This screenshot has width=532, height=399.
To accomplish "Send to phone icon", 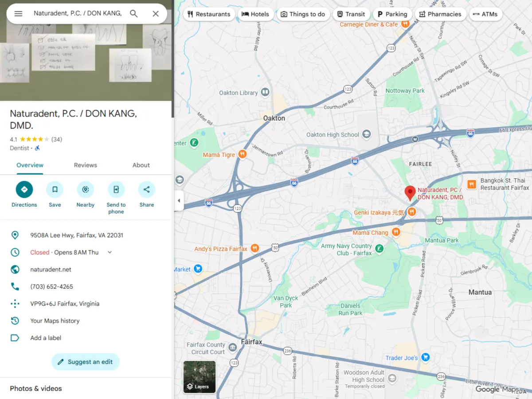I will (116, 190).
